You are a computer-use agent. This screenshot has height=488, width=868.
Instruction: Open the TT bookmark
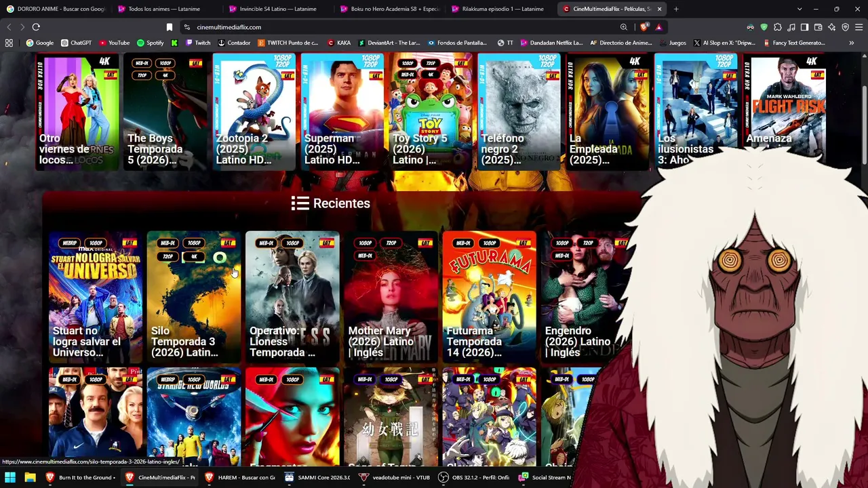click(x=505, y=43)
